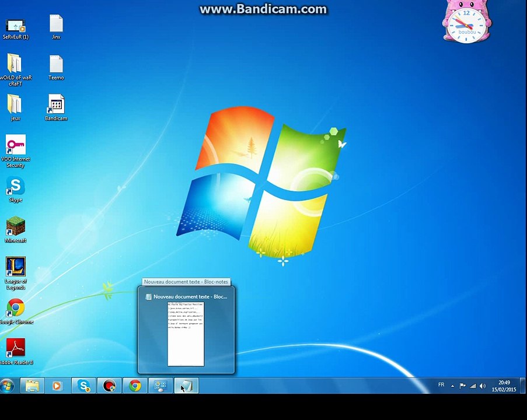Open the Action Center flag icon
Viewport: 527px width, 420px height.
[x=462, y=386]
